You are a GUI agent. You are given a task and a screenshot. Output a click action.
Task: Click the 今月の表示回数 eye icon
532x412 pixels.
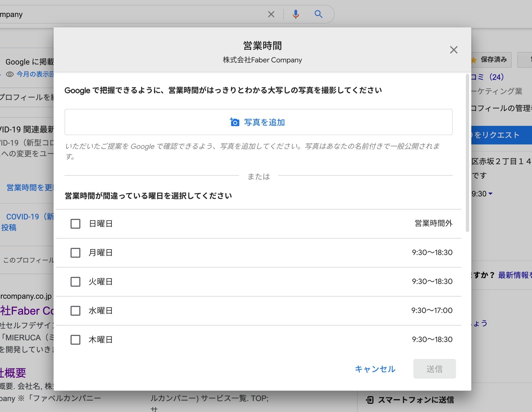click(10, 74)
